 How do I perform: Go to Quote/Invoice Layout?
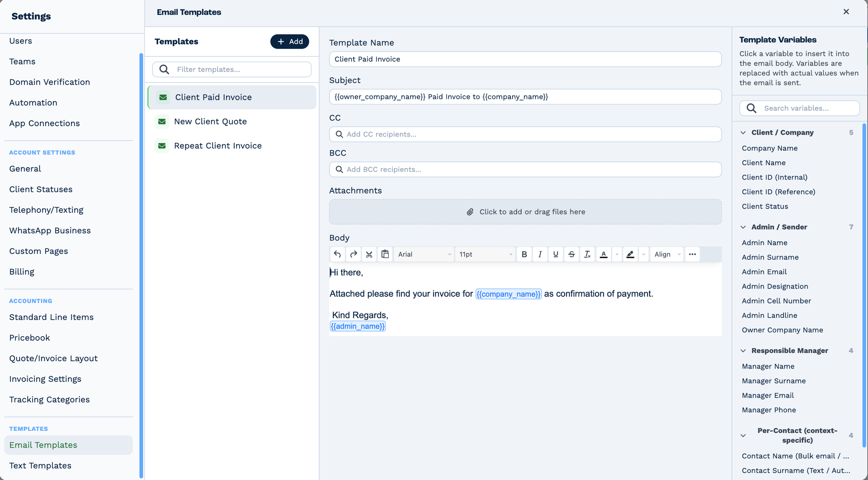click(53, 358)
